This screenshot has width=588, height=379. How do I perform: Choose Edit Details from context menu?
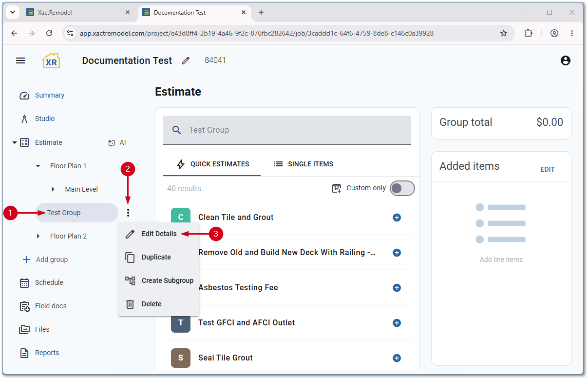pos(159,234)
